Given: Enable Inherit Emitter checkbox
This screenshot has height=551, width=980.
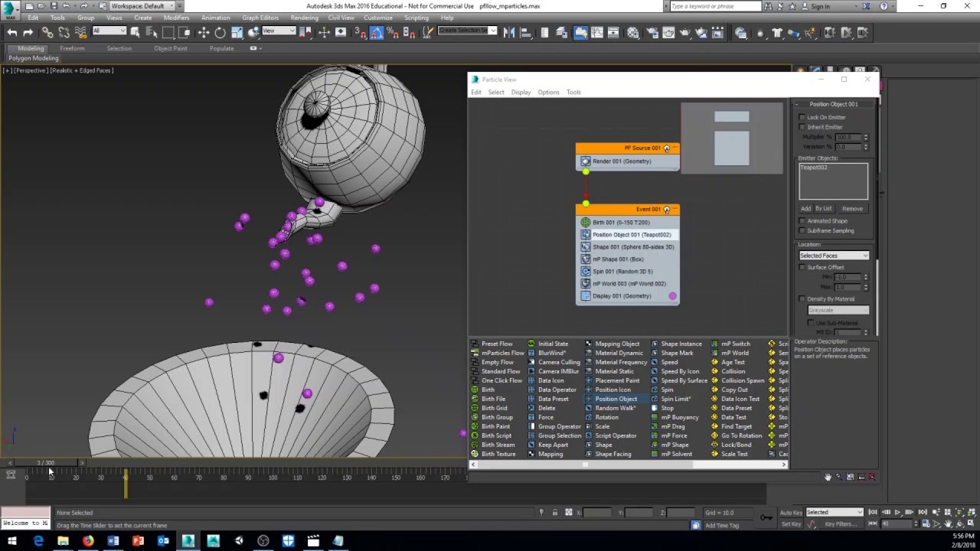Looking at the screenshot, I should pos(802,126).
